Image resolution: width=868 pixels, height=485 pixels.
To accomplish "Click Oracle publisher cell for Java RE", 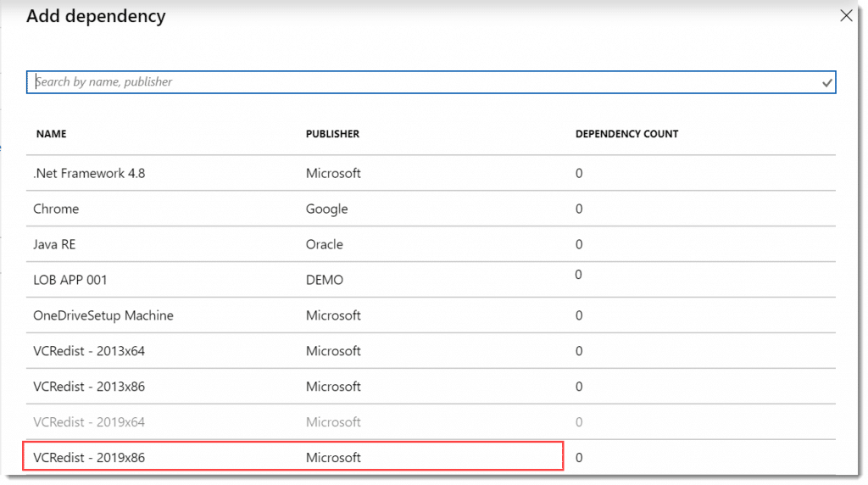I will 325,244.
